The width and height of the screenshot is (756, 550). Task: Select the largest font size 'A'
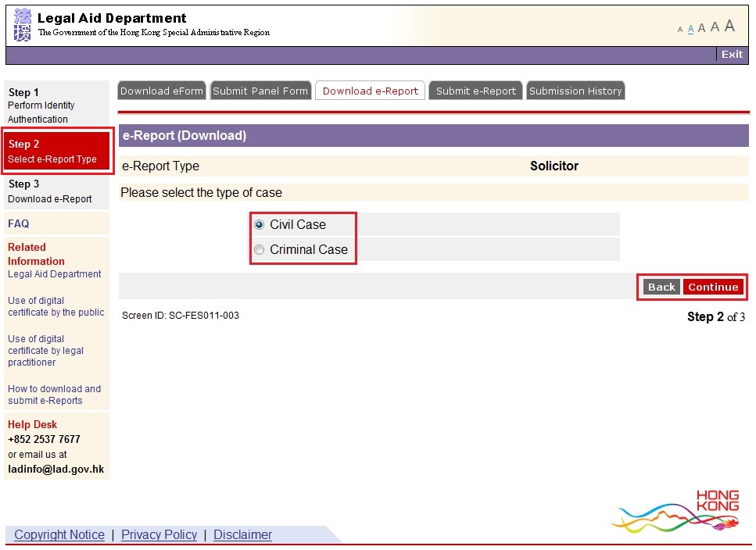click(x=729, y=26)
